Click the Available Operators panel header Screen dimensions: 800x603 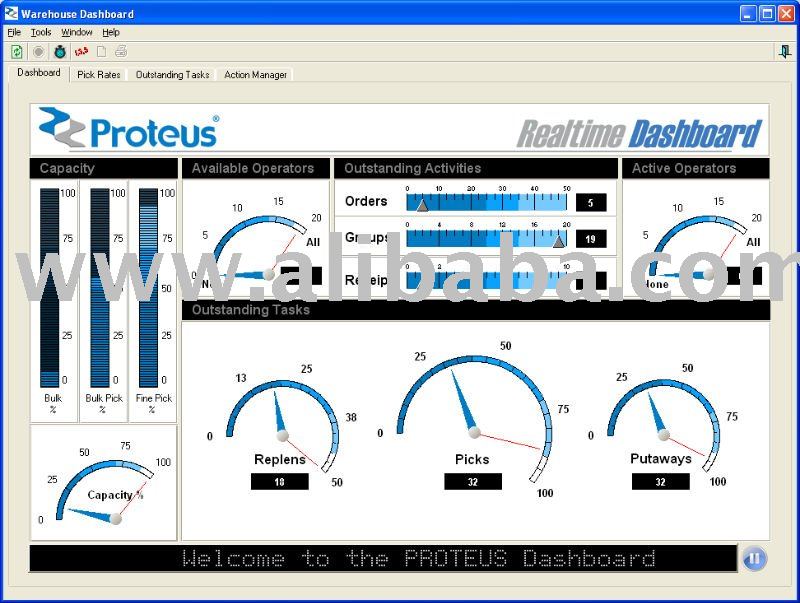coord(256,168)
